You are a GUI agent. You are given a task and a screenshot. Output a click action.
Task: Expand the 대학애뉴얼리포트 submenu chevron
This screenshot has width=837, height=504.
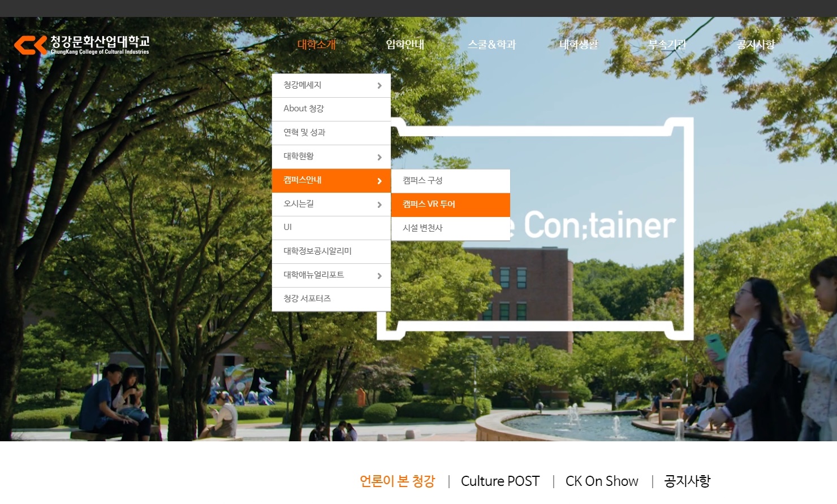(x=379, y=276)
